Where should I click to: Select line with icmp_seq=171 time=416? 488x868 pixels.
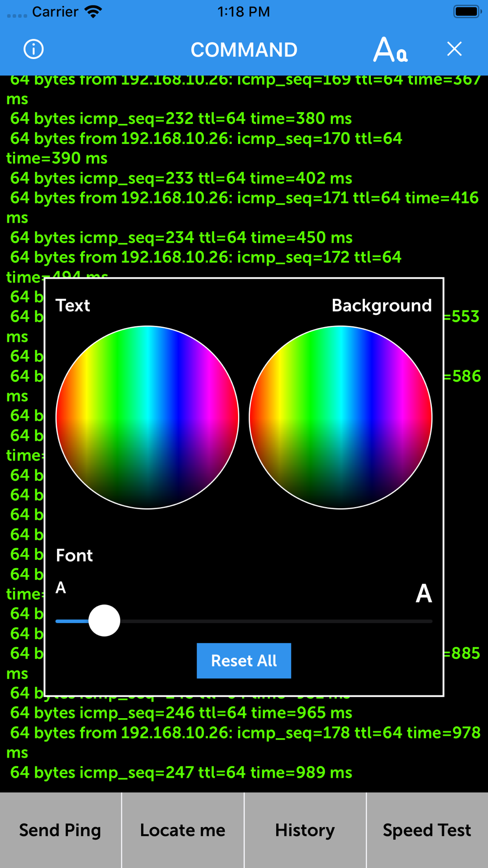click(243, 207)
